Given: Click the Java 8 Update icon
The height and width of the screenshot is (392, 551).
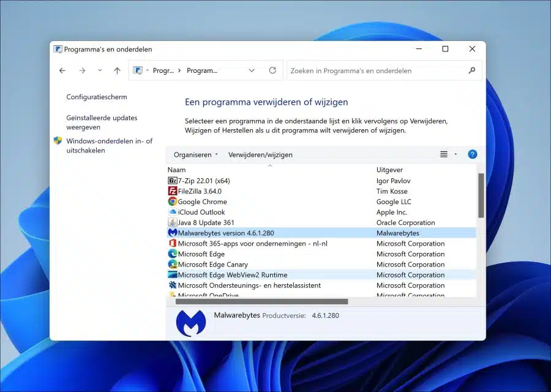Looking at the screenshot, I should click(x=173, y=222).
